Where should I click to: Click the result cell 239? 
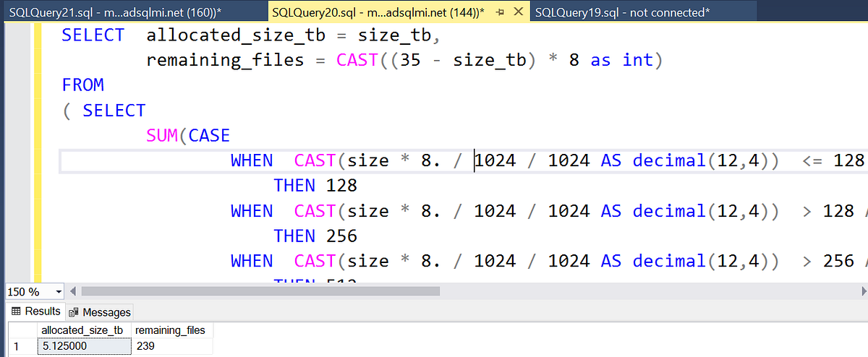click(174, 346)
